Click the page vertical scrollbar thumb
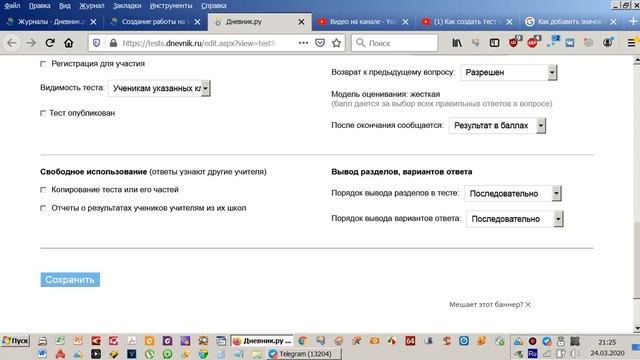 tap(636, 260)
